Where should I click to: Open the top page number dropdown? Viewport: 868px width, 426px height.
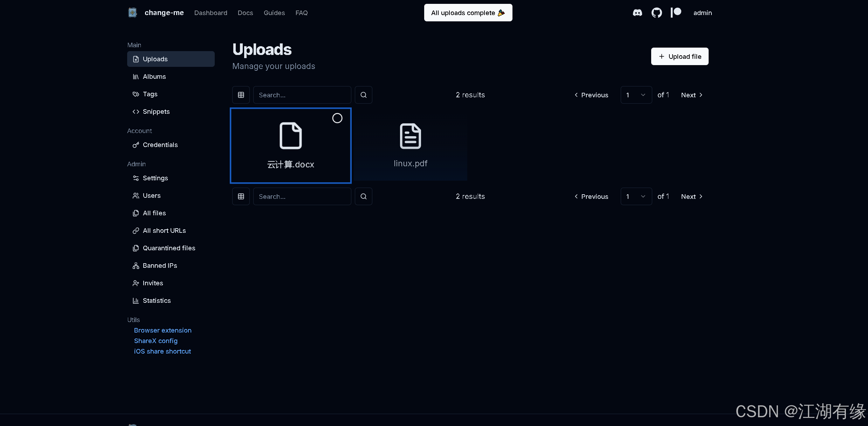636,95
